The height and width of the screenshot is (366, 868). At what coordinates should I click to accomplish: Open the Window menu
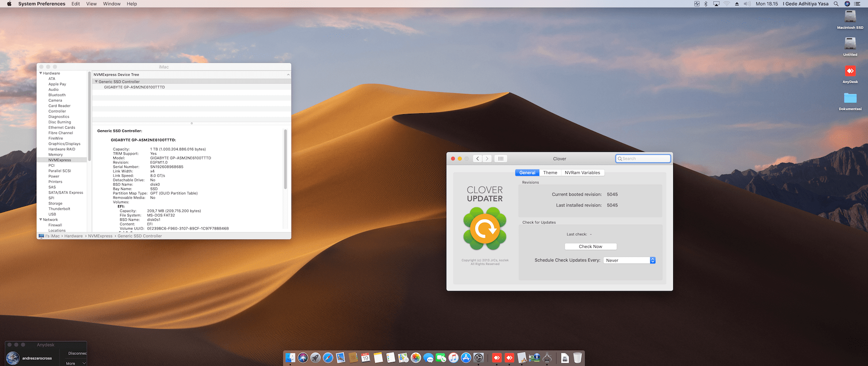[111, 4]
